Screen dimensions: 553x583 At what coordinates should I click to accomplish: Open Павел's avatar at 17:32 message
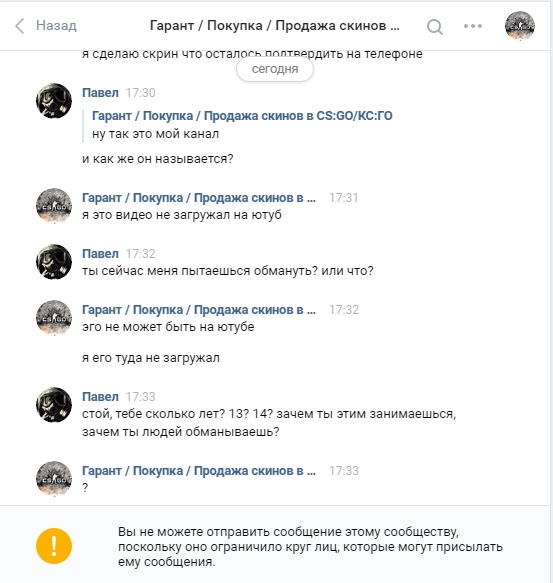[x=54, y=262]
